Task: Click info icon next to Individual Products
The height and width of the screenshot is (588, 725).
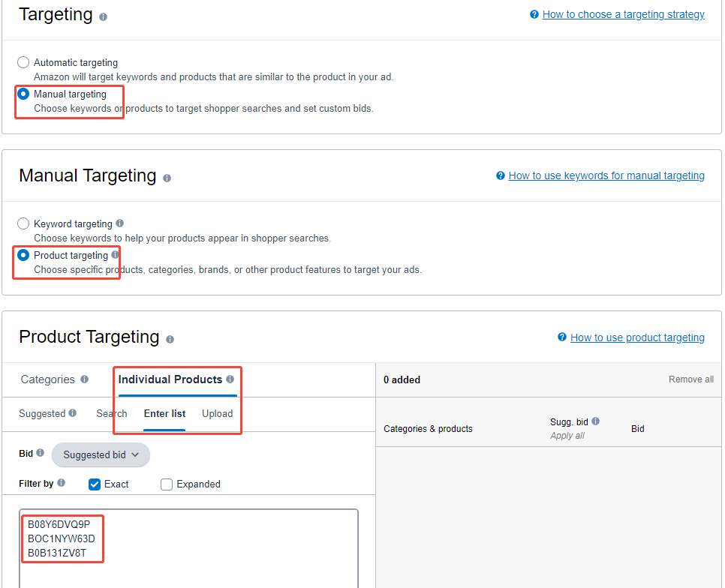Action: point(230,379)
